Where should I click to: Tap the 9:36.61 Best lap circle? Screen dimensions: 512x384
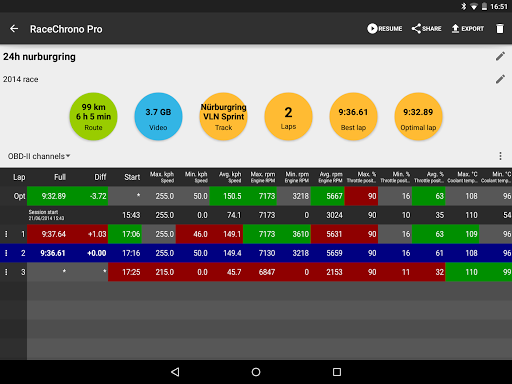[x=353, y=116]
